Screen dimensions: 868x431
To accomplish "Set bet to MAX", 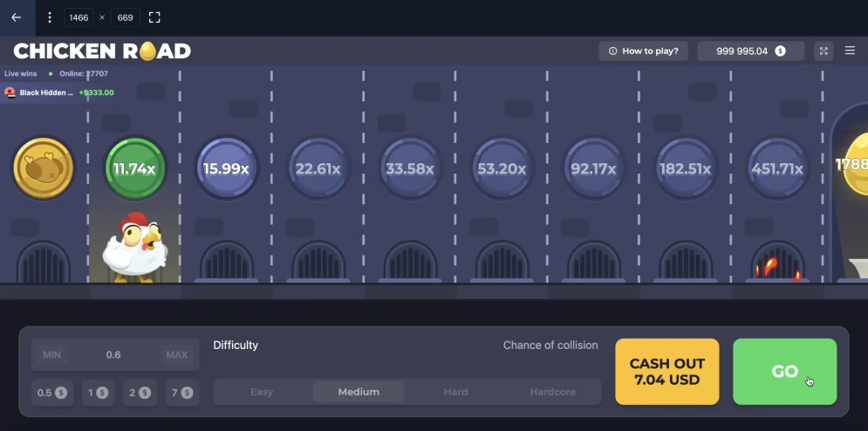I will [x=177, y=354].
